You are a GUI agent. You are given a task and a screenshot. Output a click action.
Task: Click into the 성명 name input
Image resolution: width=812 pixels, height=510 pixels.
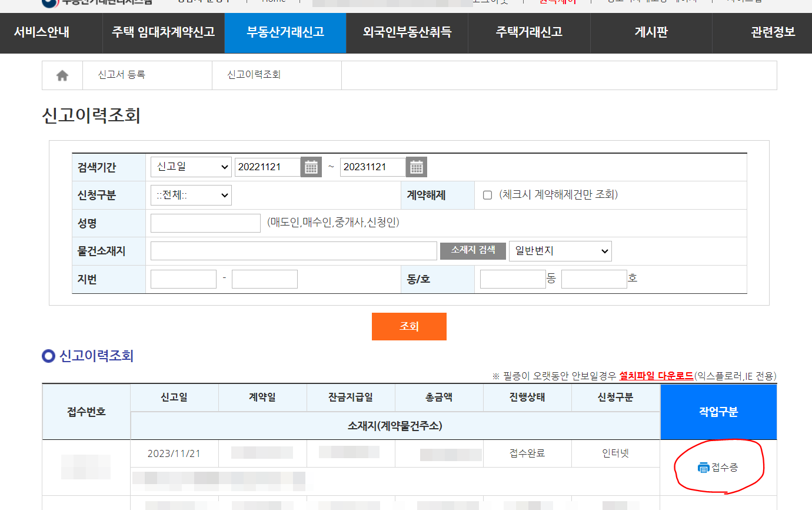[x=205, y=223]
